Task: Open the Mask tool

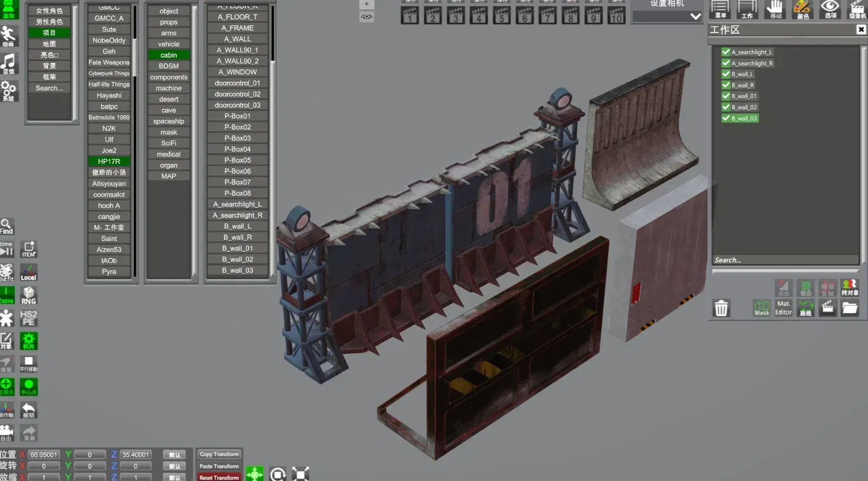Action: point(762,308)
